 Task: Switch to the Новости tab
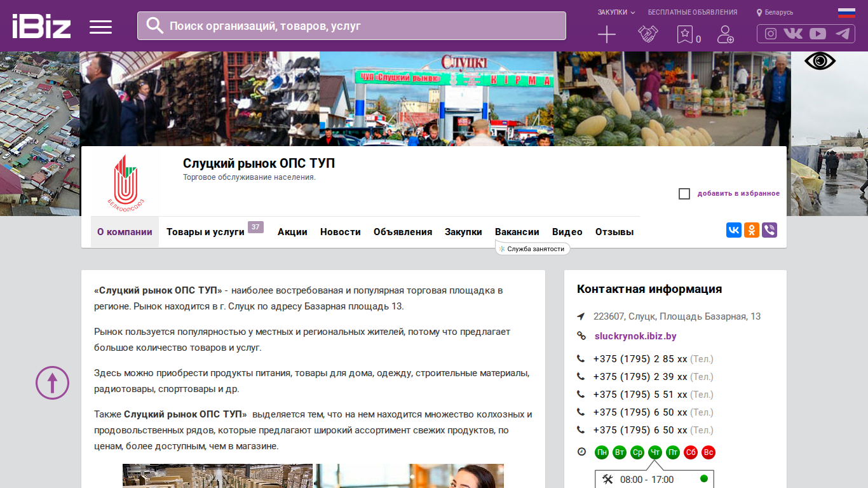[341, 232]
